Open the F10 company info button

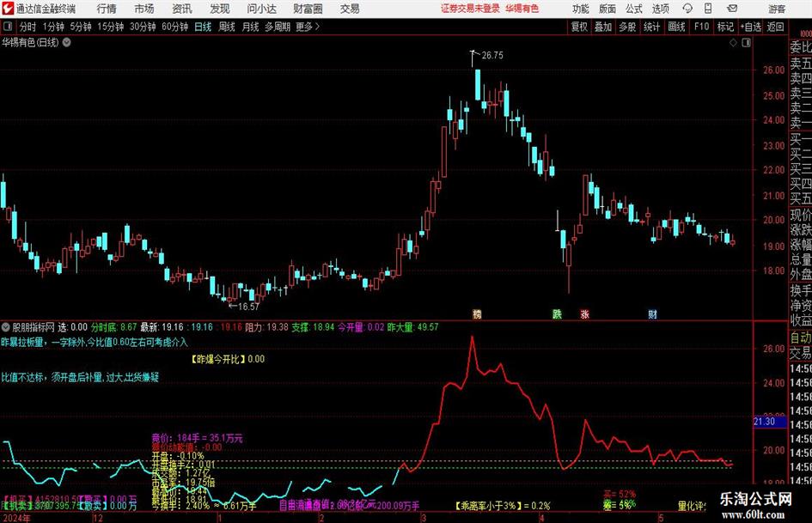tap(701, 27)
